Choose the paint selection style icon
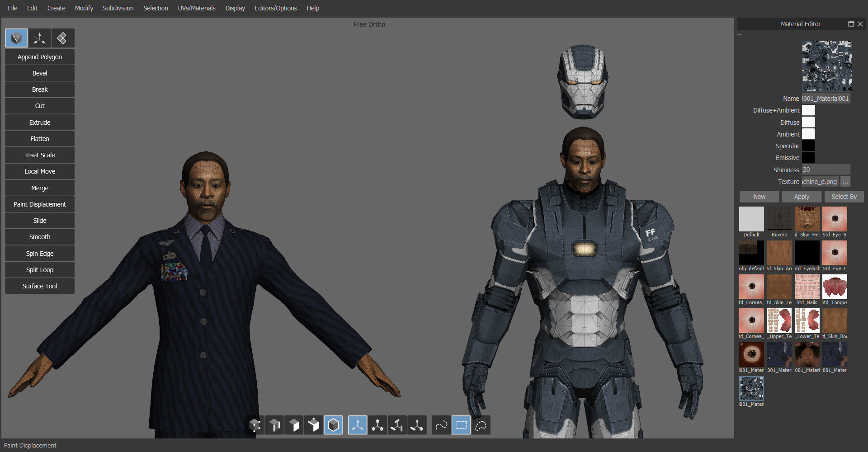Screen dimensions: 868x452 441,425
